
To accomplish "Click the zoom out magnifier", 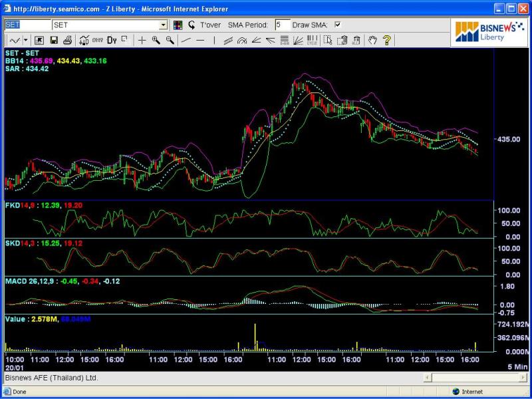I will point(170,41).
